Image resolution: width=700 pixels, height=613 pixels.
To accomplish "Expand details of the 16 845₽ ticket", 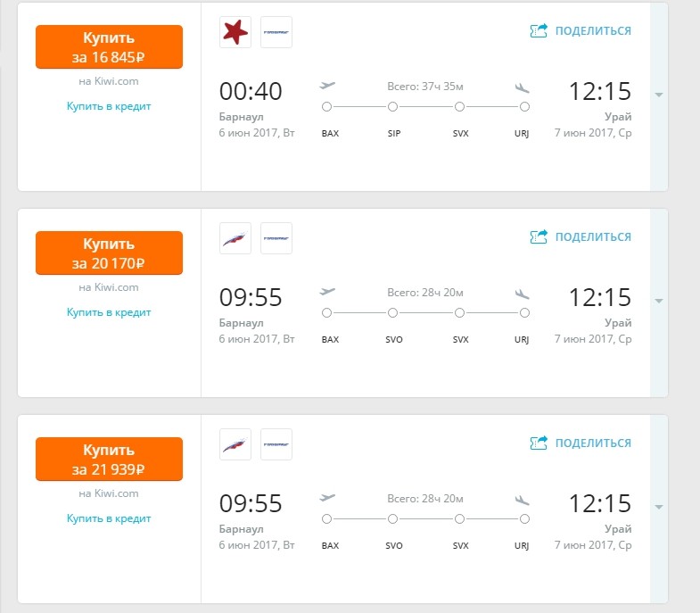I will pyautogui.click(x=658, y=95).
